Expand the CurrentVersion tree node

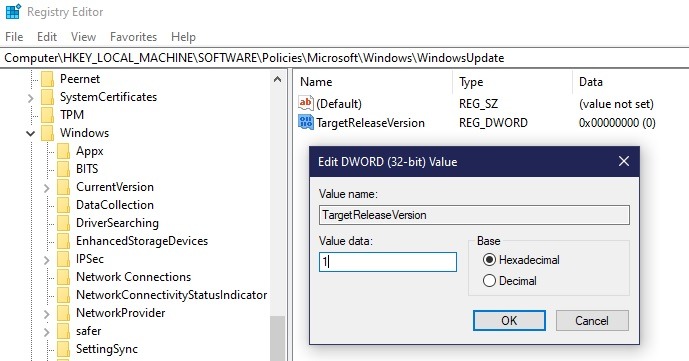pyautogui.click(x=47, y=188)
